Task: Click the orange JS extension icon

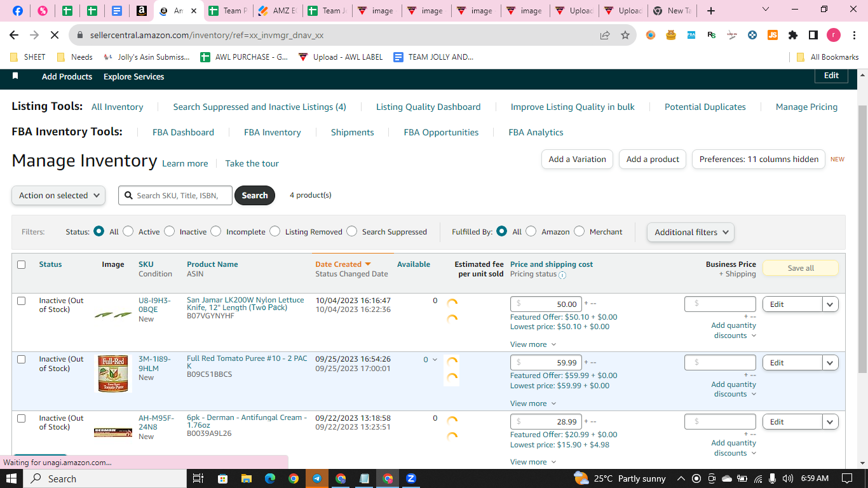Action: click(773, 35)
